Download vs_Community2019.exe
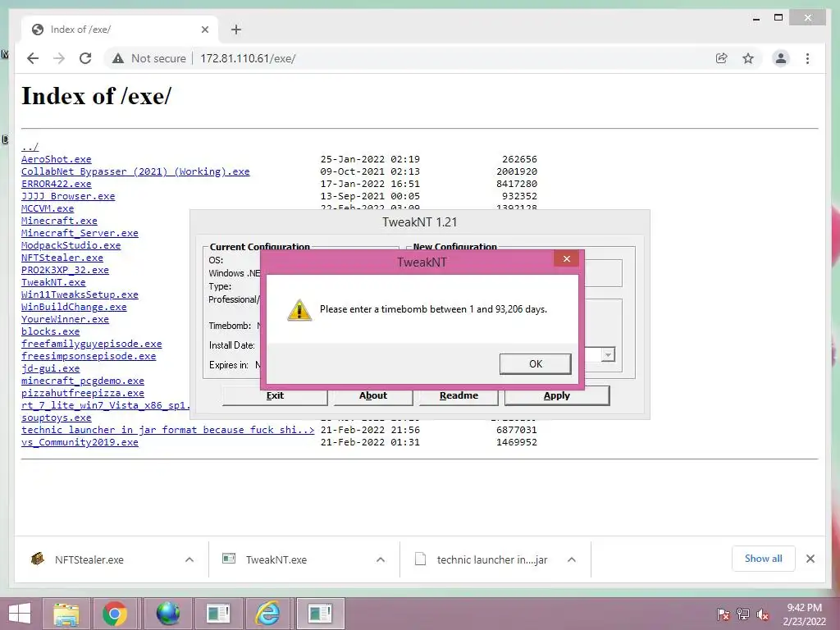 80,442
